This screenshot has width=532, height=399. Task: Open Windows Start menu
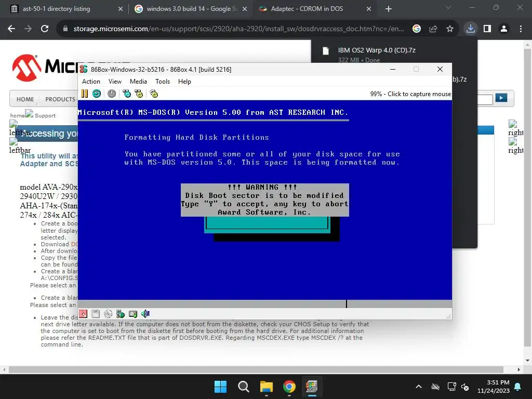tap(220, 387)
